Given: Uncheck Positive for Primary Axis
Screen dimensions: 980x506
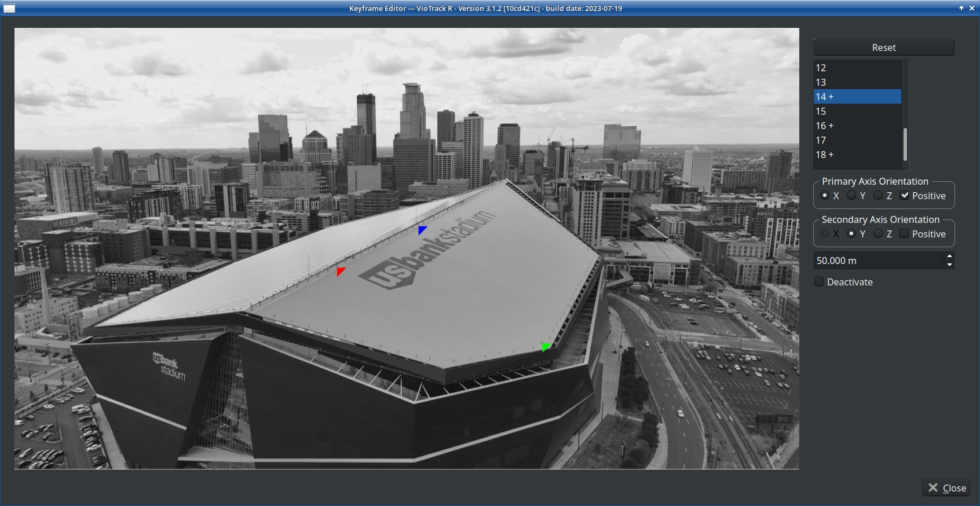Looking at the screenshot, I should tap(904, 196).
